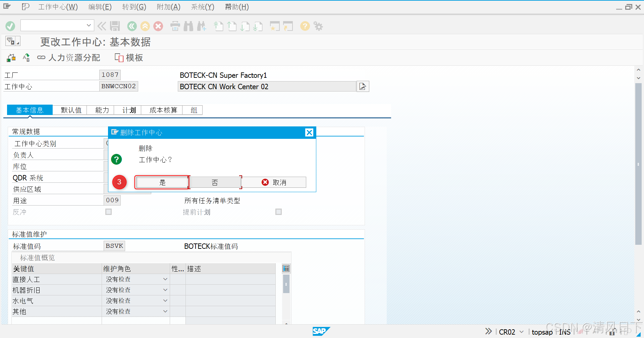The width and height of the screenshot is (644, 338).
Task: Click the 标准值概览 table scrollbar thumb
Action: tap(286, 284)
